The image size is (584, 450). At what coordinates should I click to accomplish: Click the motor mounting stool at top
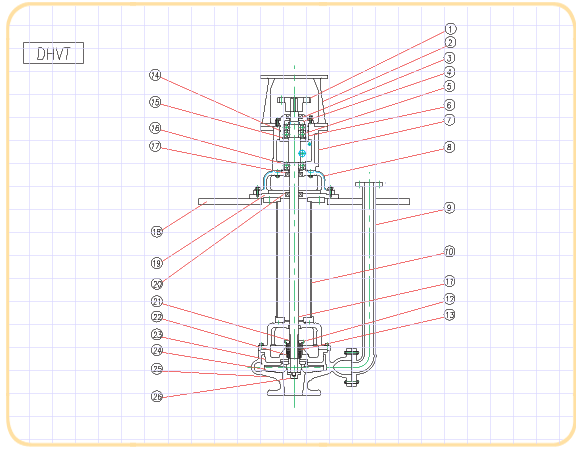(x=294, y=101)
